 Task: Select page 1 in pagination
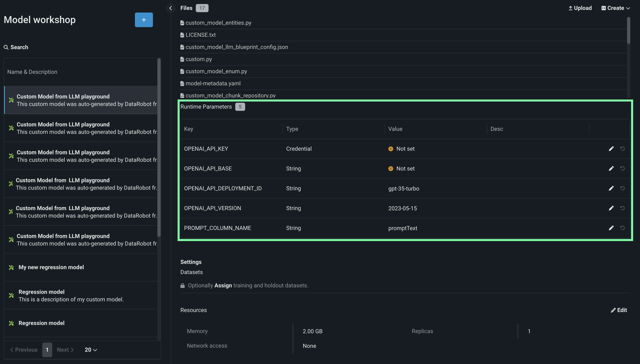47,350
